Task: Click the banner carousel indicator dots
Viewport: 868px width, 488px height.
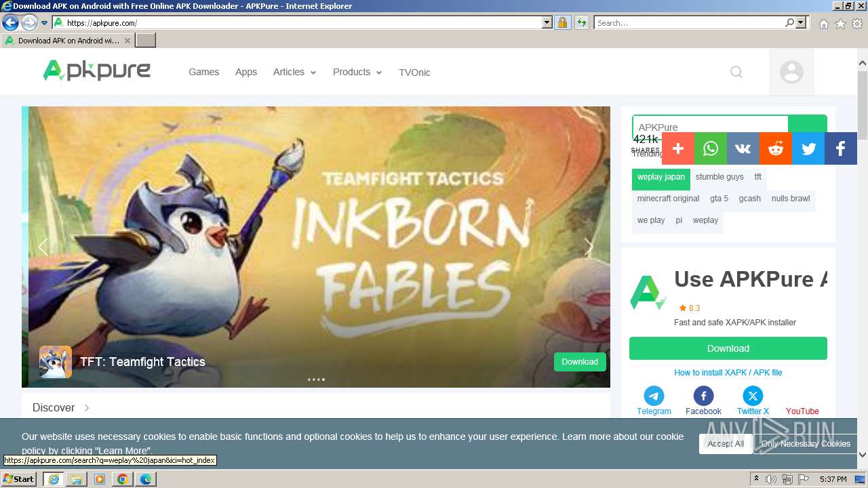Action: coord(316,380)
